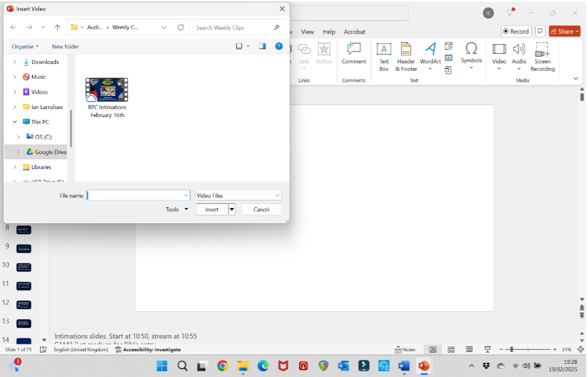Open the Organise dropdown in dialog
Screen dimensions: 588x377
(25, 46)
